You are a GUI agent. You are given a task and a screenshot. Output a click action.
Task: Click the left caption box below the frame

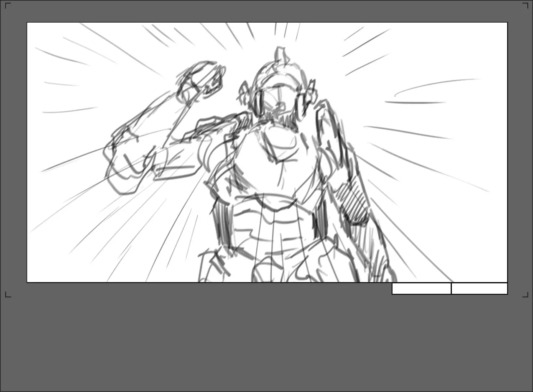[421, 288]
